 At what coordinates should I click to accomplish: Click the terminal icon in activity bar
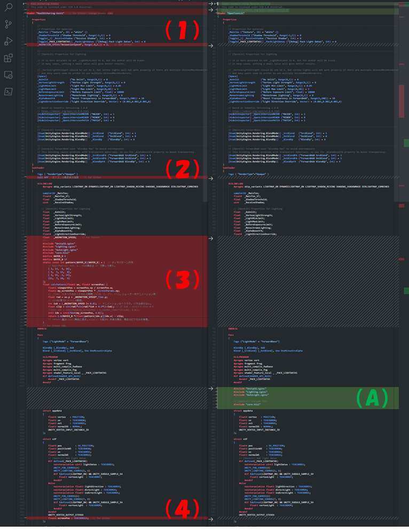coord(9,92)
